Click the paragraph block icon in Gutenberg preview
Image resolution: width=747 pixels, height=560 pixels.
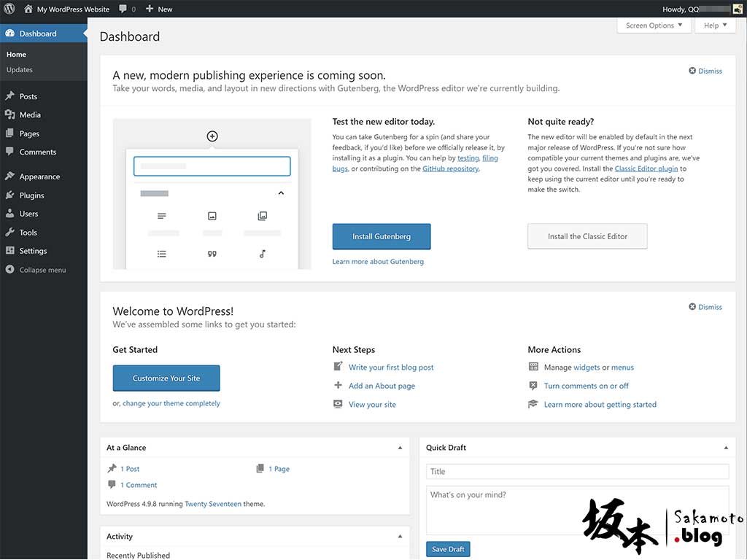(162, 216)
